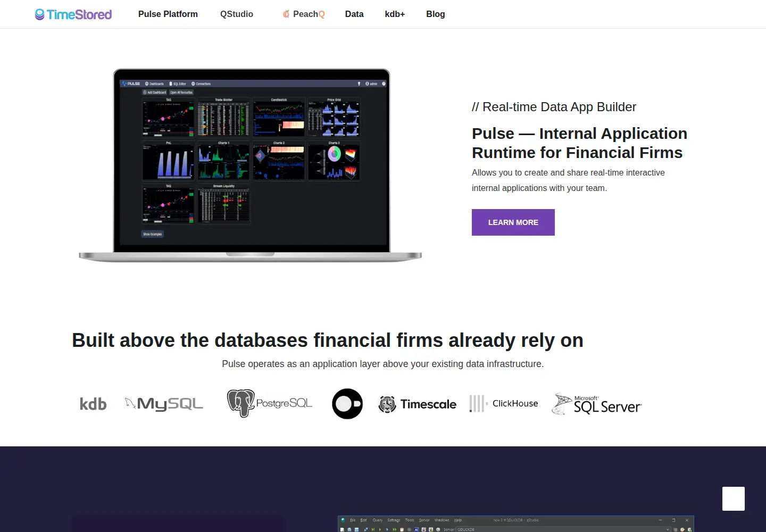Screen dimensions: 766x532
Task: Go to the PeachQ page
Action: (303, 14)
